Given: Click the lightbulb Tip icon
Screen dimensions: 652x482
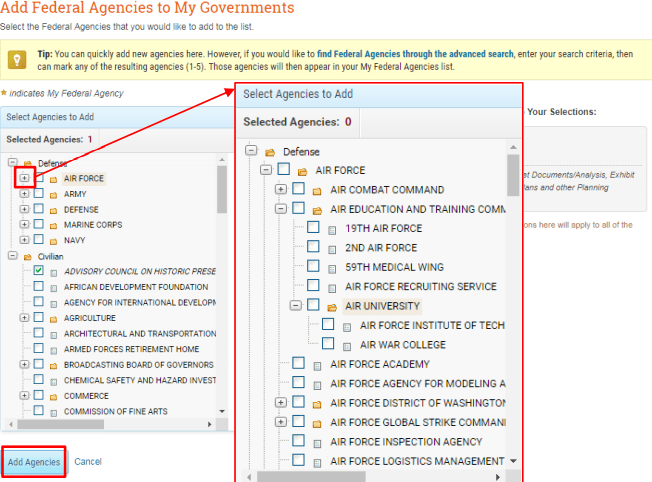Looking at the screenshot, I should click(x=19, y=61).
